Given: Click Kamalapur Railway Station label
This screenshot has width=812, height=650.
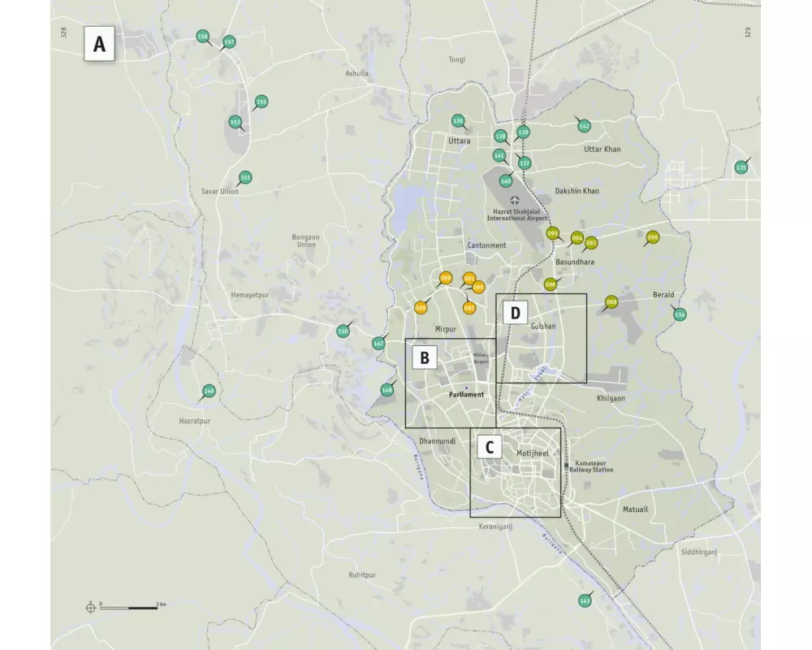Looking at the screenshot, I should (594, 466).
